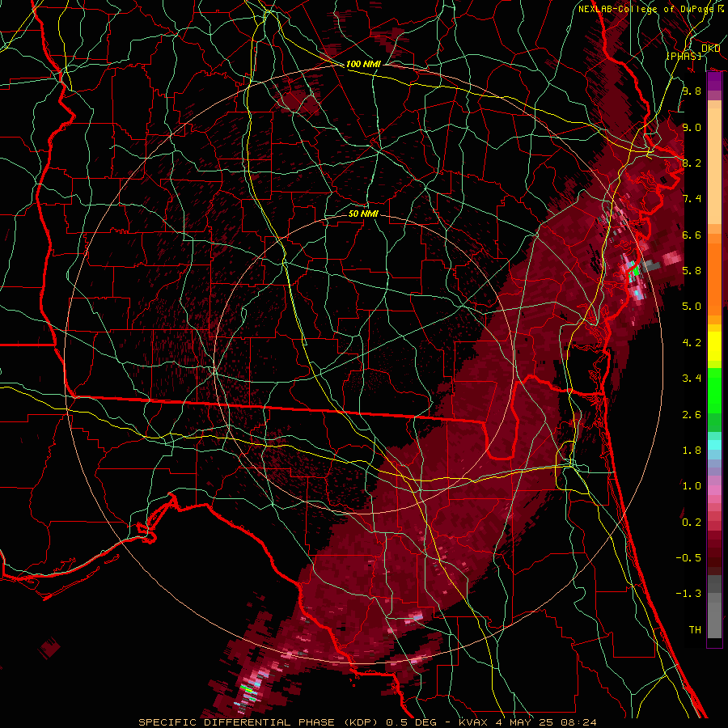Click the 7.4 value on the color scale

692,199
